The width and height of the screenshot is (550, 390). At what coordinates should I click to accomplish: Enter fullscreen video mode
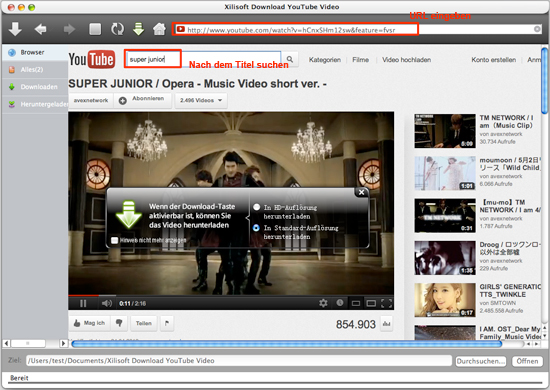[386, 303]
